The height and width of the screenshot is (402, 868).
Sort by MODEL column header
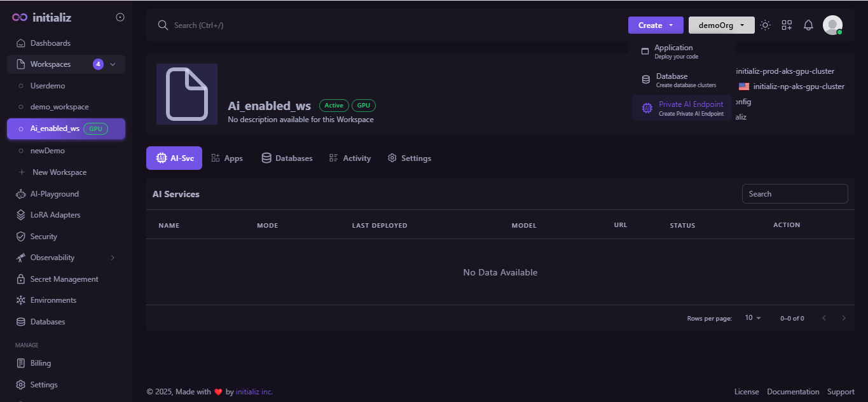(x=524, y=225)
